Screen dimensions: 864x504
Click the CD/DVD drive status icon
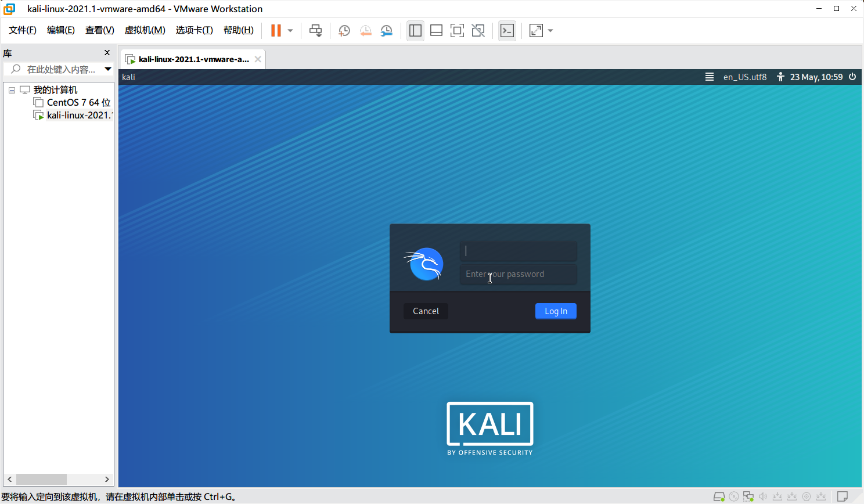(734, 496)
